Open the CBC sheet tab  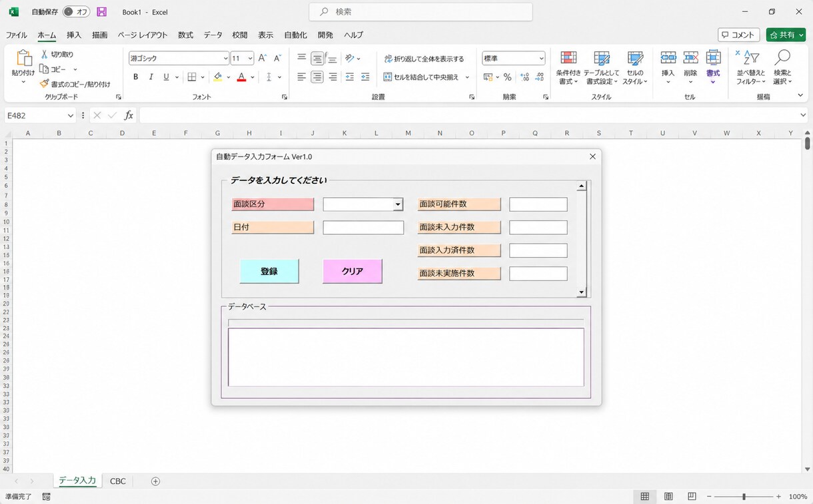[118, 481]
